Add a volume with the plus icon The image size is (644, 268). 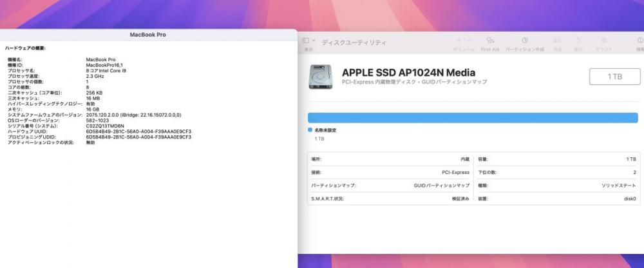click(x=459, y=41)
